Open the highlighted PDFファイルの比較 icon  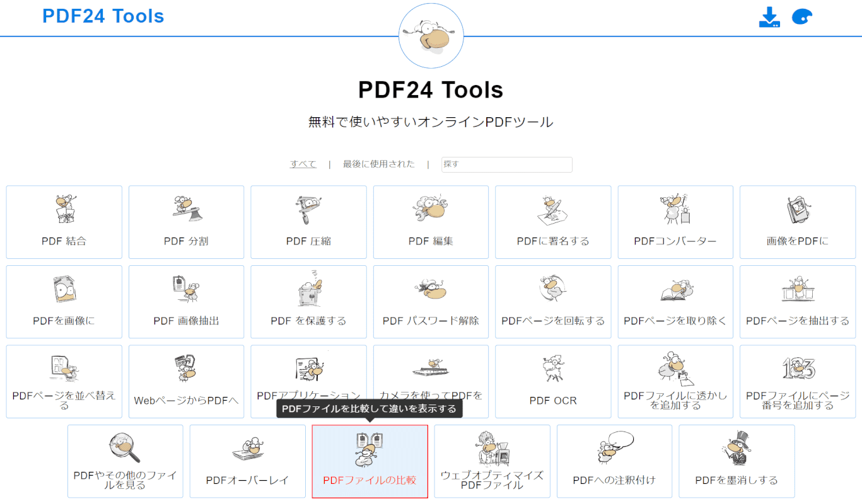[x=370, y=449]
